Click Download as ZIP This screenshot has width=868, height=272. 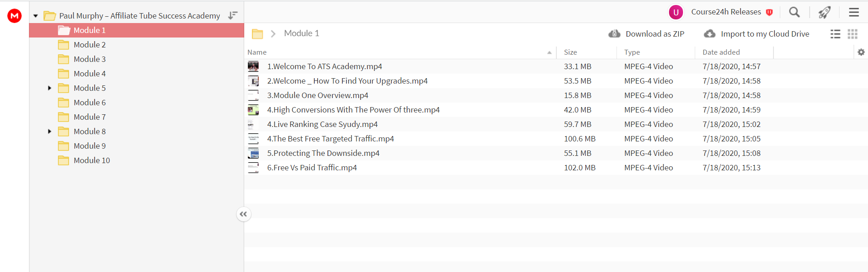point(646,34)
